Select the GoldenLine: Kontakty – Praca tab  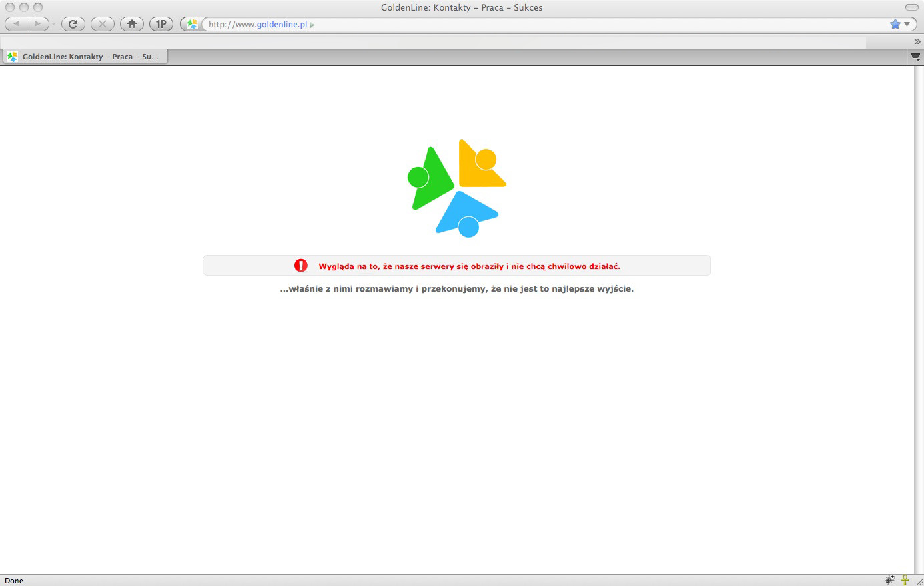pos(85,57)
